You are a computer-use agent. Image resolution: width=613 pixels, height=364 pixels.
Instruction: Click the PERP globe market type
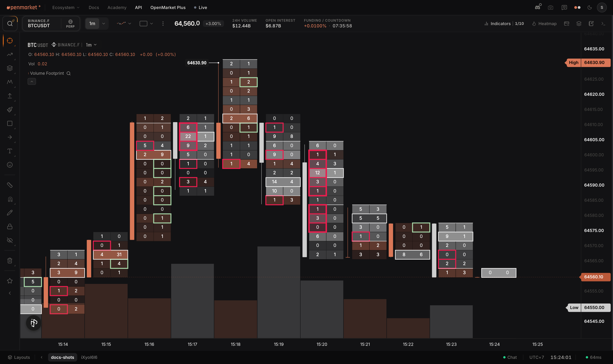70,24
